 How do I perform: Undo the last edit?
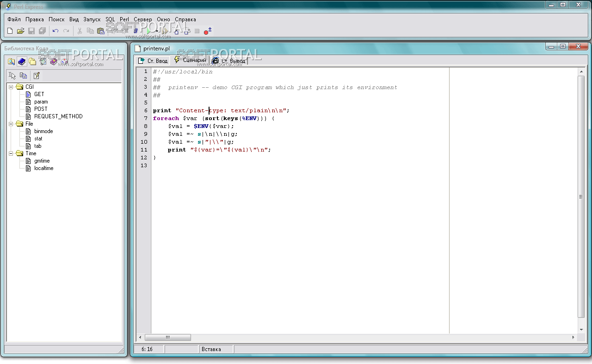point(55,31)
